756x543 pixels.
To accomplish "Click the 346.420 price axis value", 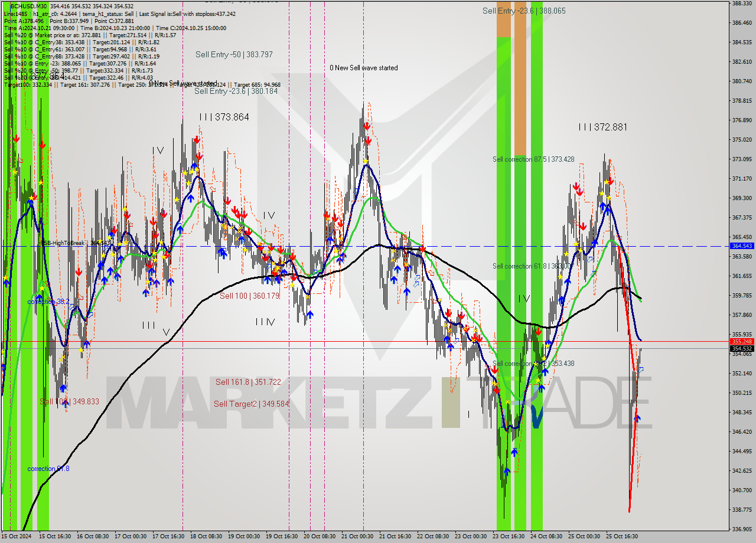I will pos(742,432).
